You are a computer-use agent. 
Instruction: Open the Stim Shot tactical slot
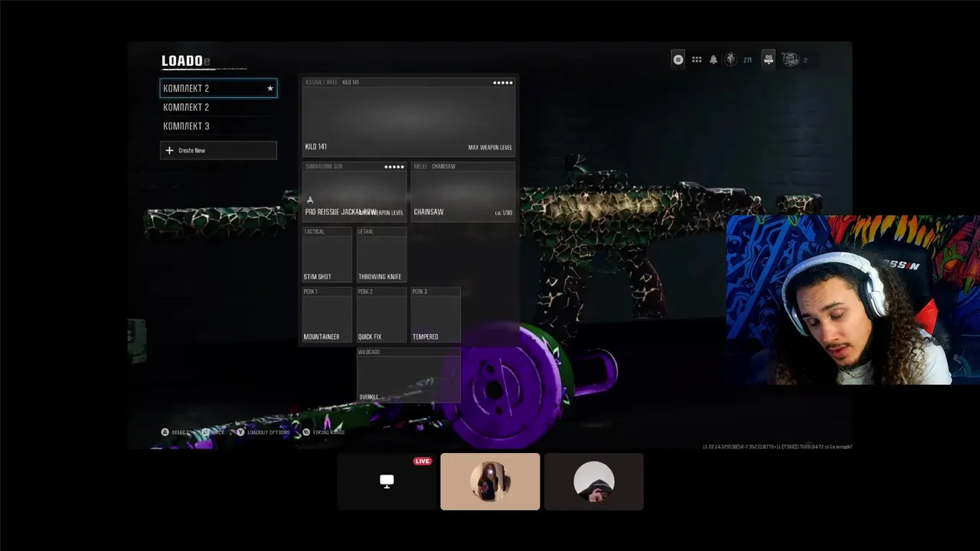coord(328,255)
